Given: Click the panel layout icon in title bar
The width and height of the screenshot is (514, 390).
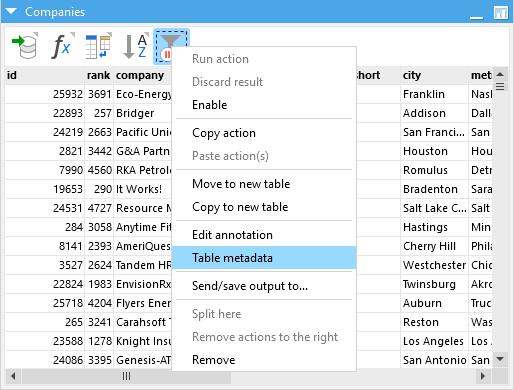Looking at the screenshot, I should pyautogui.click(x=500, y=13).
